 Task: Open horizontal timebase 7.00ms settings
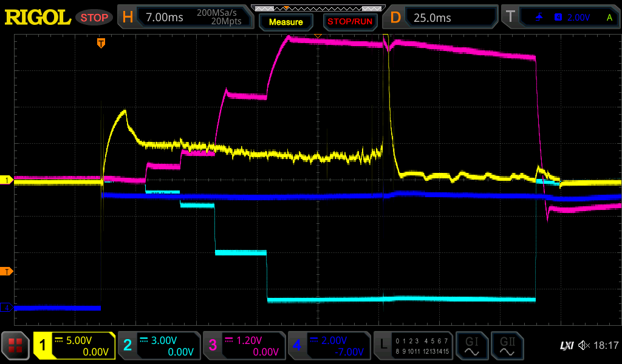185,18
